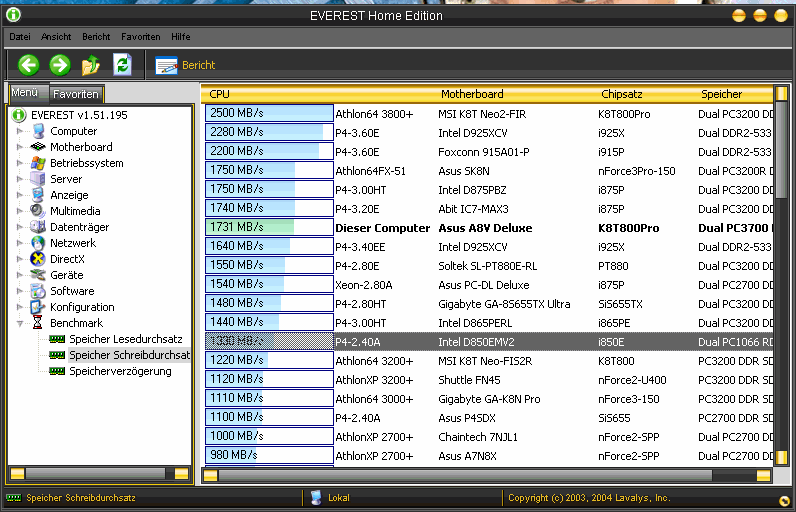Click the Betriebssystem Windows flag icon

[x=38, y=163]
